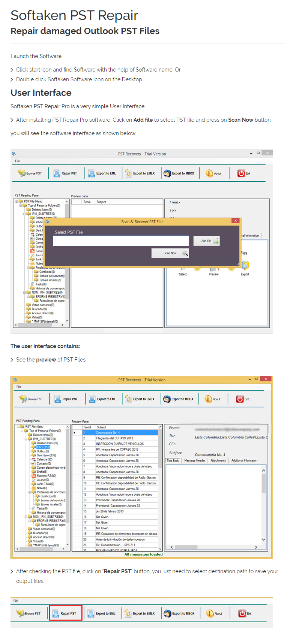Select the Deleted Items(28) folder
This screenshot has height=644, width=290.
pyautogui.click(x=47, y=443)
